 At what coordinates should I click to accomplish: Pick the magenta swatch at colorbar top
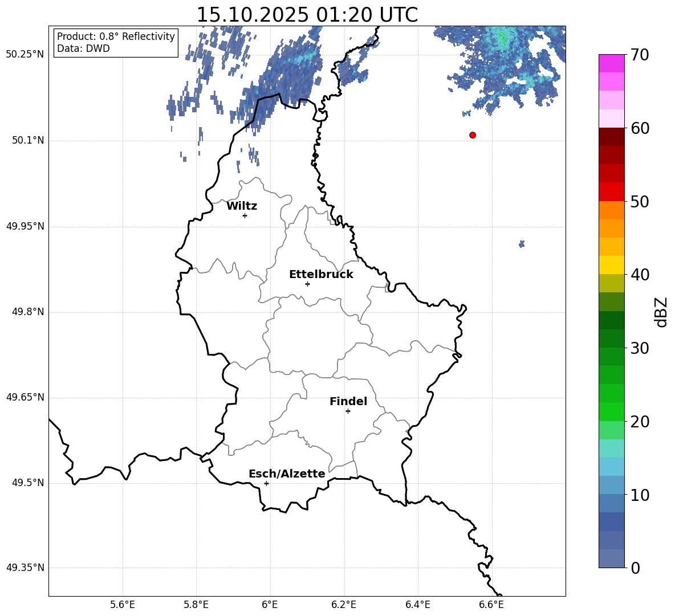click(x=612, y=63)
